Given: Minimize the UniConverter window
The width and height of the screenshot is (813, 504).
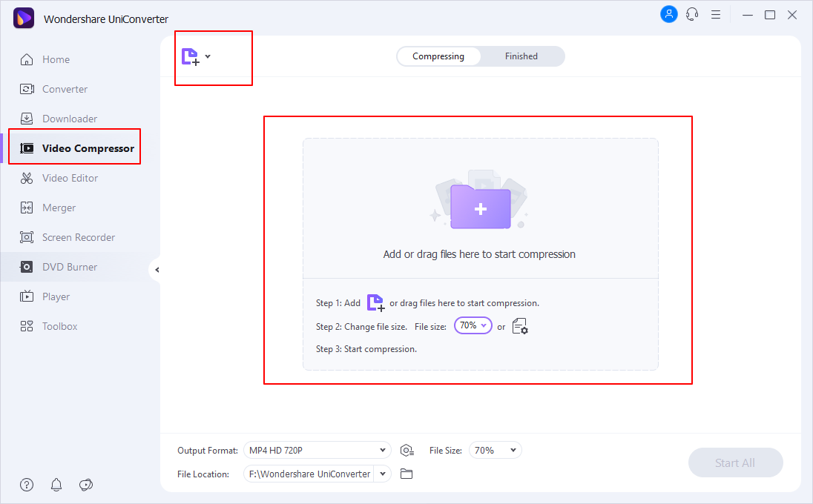Looking at the screenshot, I should pos(747,15).
